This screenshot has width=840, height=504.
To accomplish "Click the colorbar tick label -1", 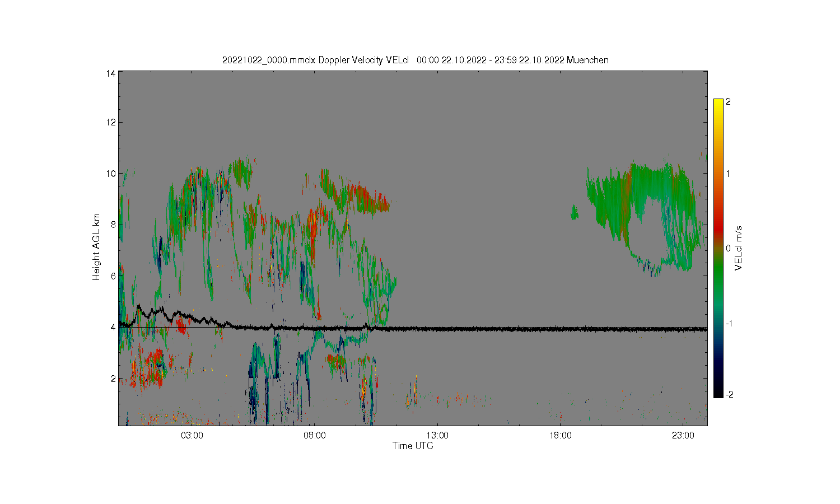I will tap(729, 323).
